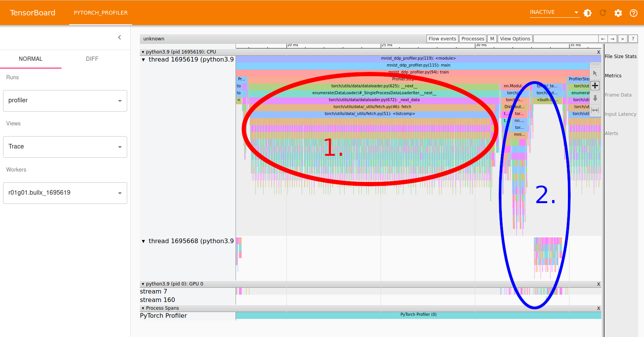Toggle Flow events display

(x=442, y=39)
